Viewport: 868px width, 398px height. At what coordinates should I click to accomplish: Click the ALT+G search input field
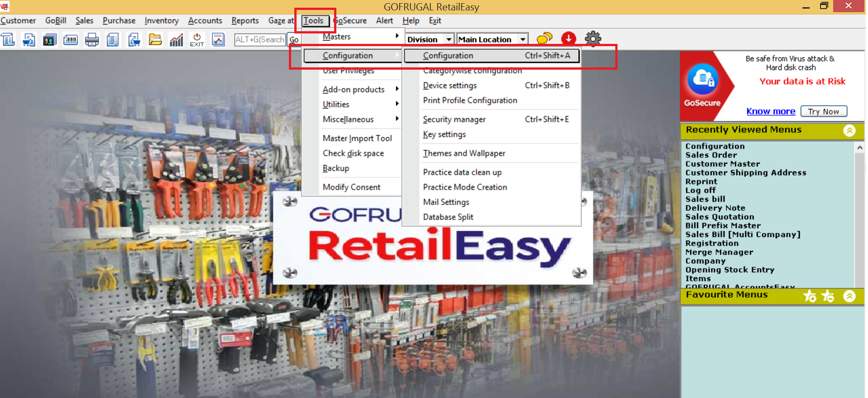point(260,39)
